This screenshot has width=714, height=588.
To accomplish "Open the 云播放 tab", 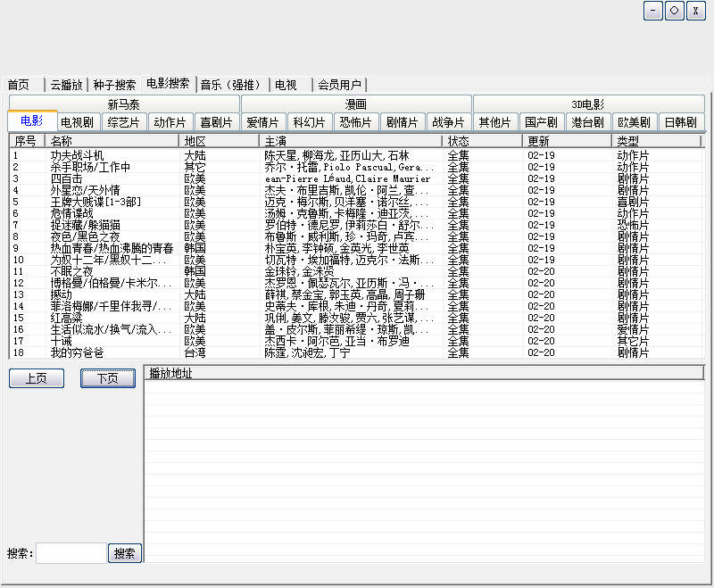I will [x=66, y=85].
